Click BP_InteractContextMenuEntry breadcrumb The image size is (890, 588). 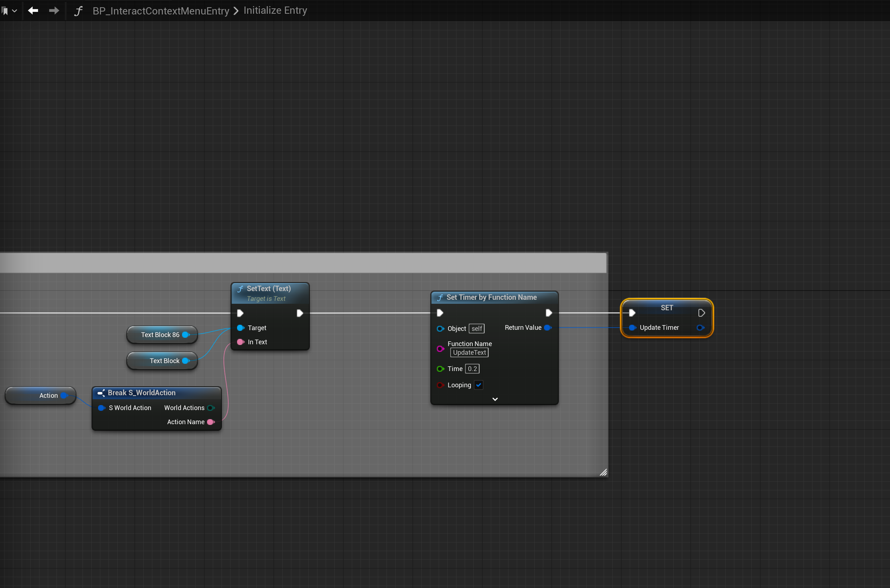(161, 11)
